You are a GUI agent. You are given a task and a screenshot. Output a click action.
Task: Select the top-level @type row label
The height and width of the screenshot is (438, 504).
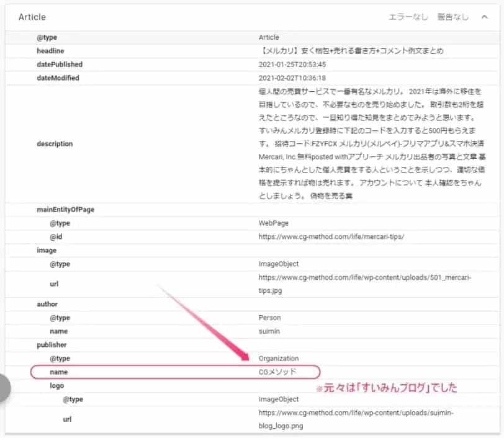coord(47,37)
